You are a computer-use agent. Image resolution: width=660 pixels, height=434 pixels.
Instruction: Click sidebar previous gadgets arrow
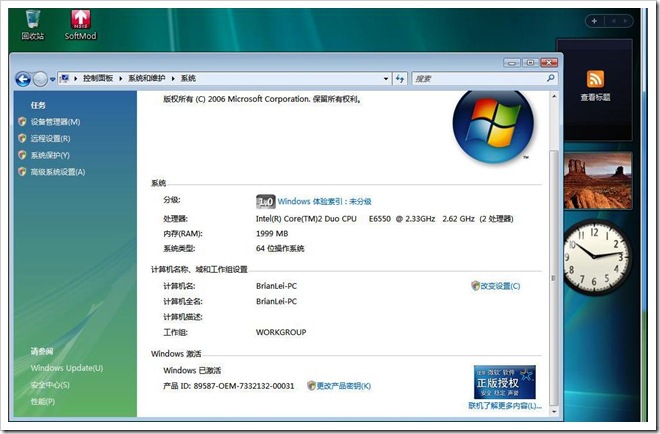[614, 21]
